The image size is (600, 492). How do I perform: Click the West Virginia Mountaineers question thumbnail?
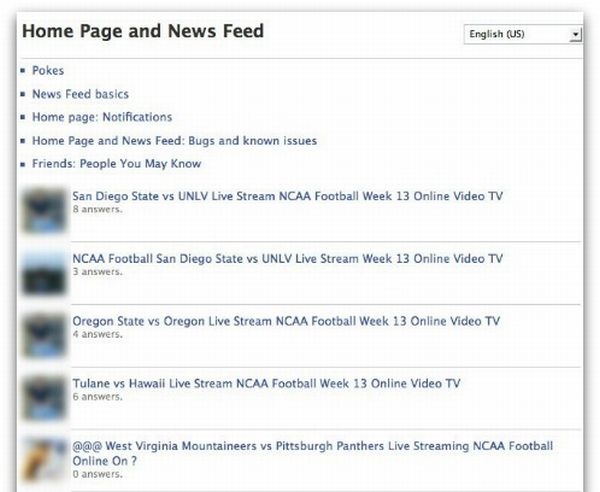tap(43, 459)
